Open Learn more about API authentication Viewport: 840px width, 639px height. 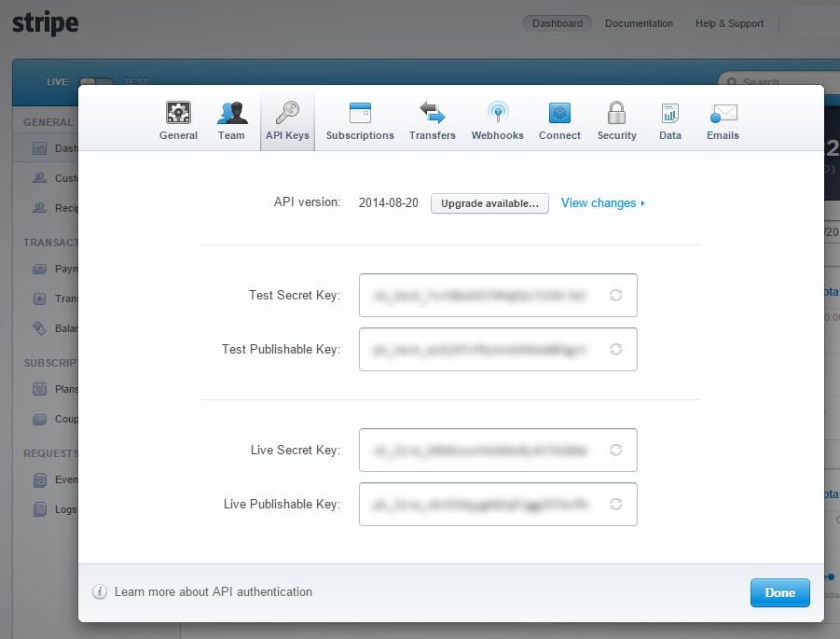click(213, 591)
